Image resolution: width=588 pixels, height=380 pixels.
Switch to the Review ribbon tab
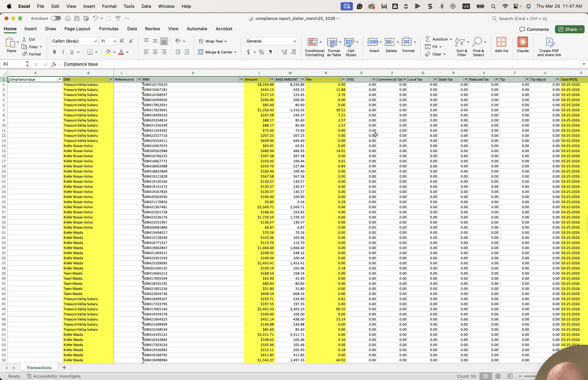[152, 29]
